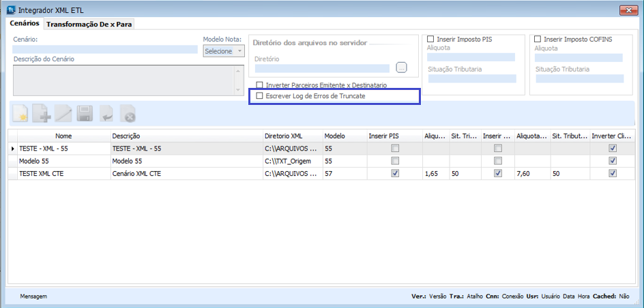
Task: Toggle the Inserir Imposto PIS checkbox
Action: pyautogui.click(x=430, y=40)
